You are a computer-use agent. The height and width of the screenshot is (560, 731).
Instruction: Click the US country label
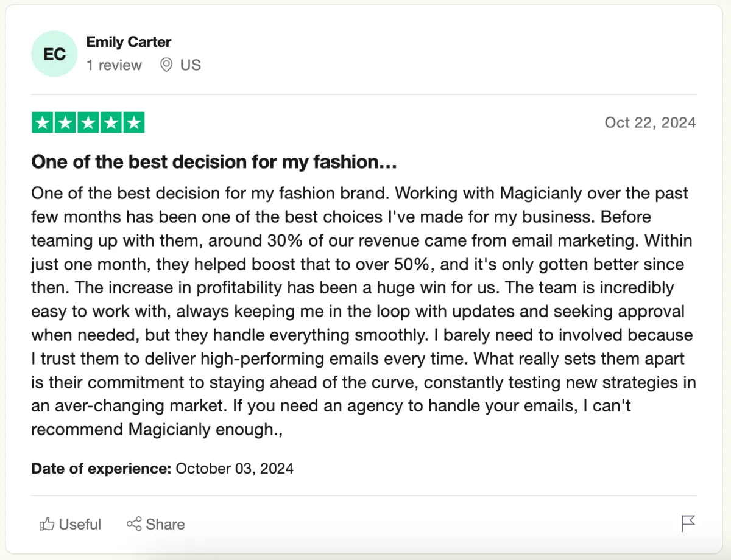[x=190, y=65]
